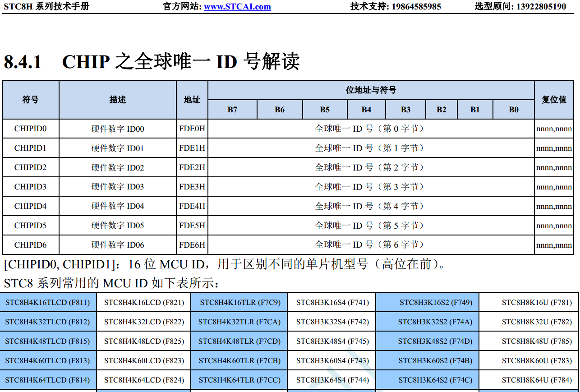The image size is (580, 392).
Task: Select the STC8H8K48U (F785) cell
Action: [x=529, y=341]
